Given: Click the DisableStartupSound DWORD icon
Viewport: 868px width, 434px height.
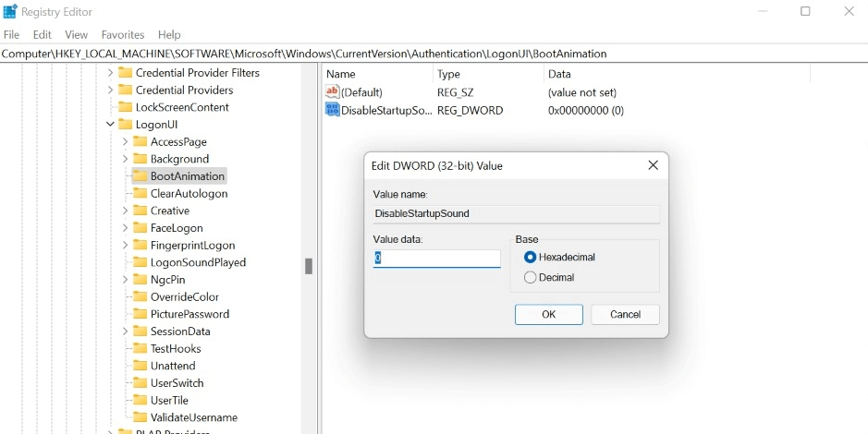Looking at the screenshot, I should point(332,110).
